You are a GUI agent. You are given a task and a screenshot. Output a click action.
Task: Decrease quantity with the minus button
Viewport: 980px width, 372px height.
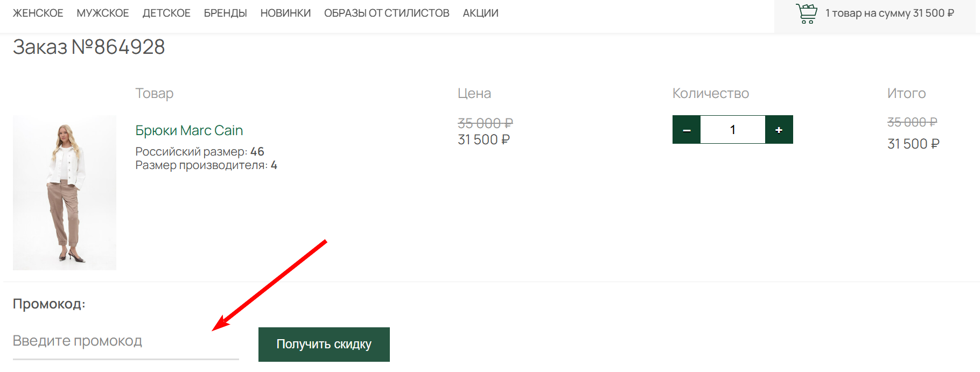(x=687, y=130)
